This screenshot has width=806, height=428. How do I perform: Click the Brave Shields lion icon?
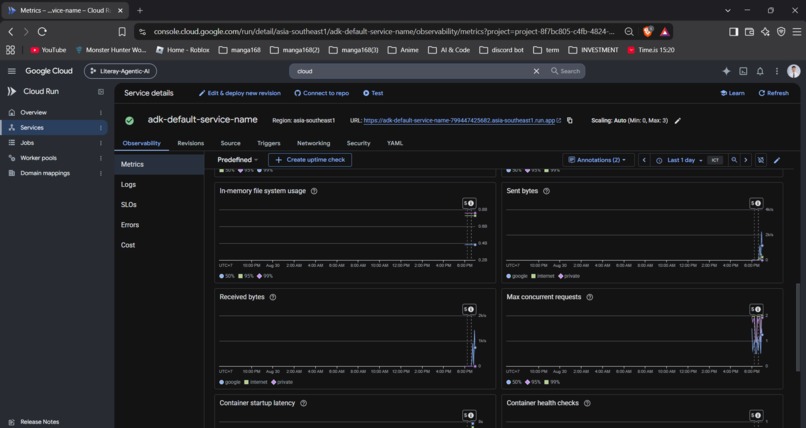(x=648, y=31)
